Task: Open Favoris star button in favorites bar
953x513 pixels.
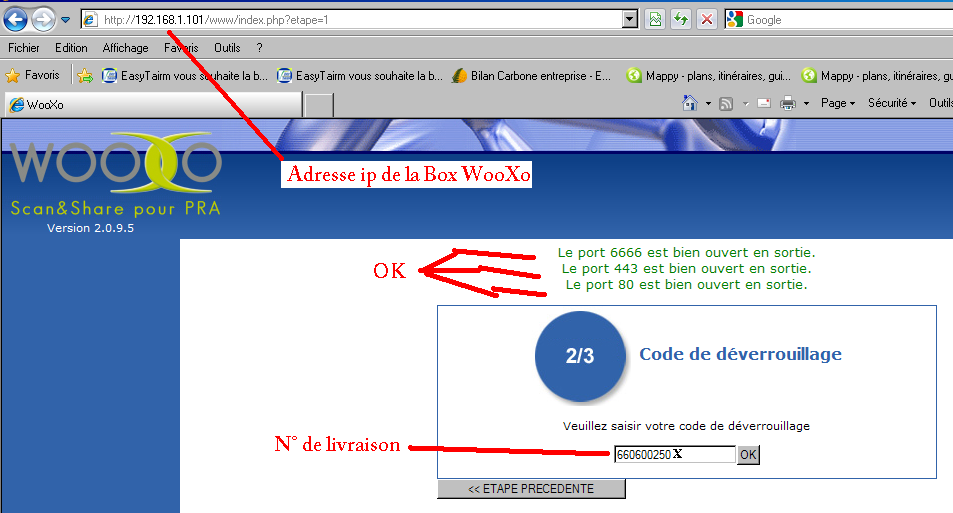Action: pos(33,75)
